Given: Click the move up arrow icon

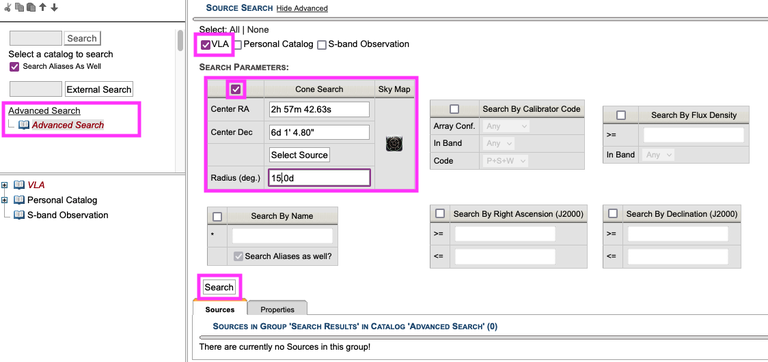Looking at the screenshot, I should coord(43,8).
